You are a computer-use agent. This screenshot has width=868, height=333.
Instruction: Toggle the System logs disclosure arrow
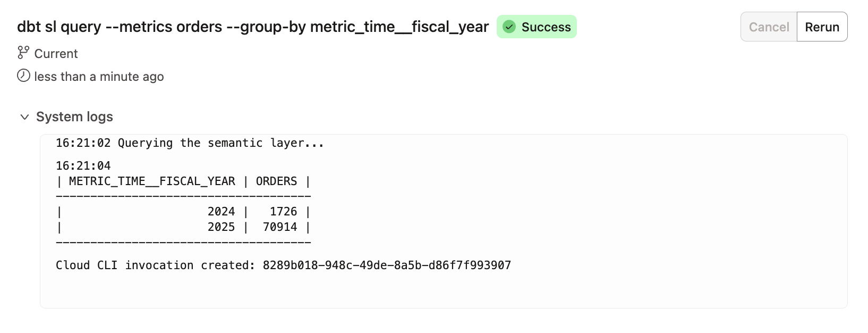click(x=24, y=116)
